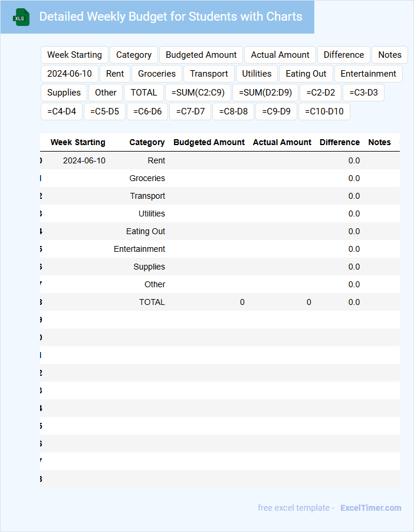Select the '=SUM(D2:D9)' formula chip

tap(265, 93)
